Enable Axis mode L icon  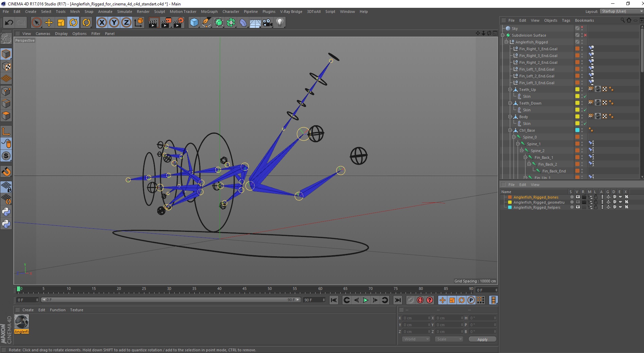[6, 131]
